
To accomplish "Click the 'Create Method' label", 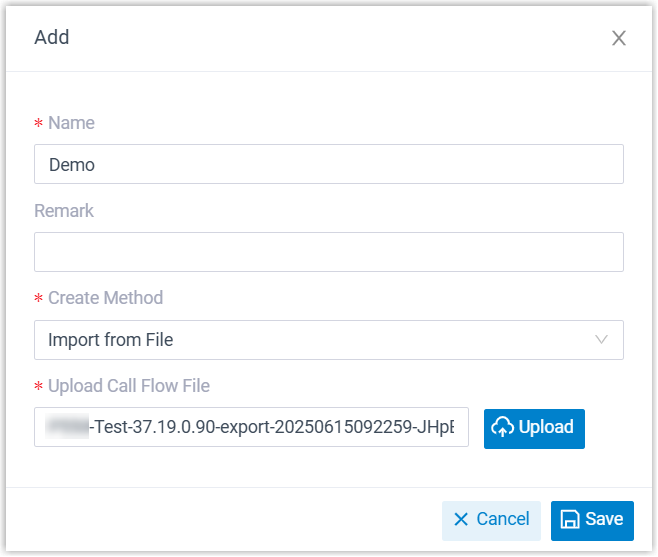I will [105, 298].
